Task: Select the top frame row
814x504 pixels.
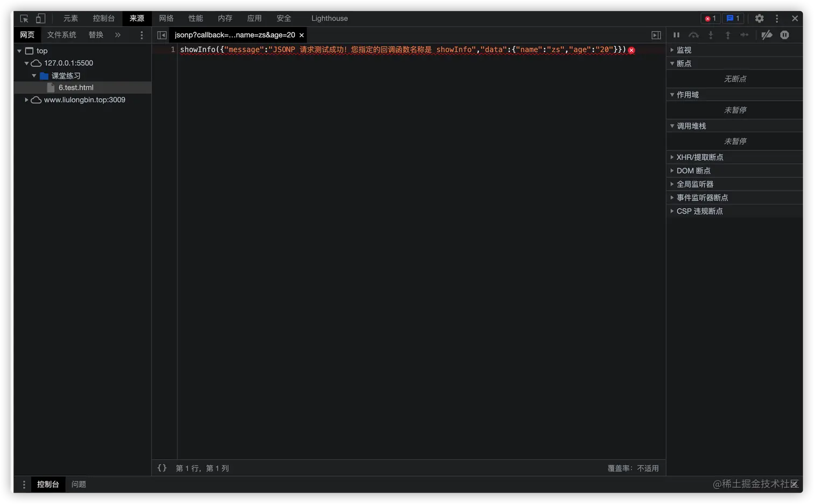Action: tap(82, 51)
